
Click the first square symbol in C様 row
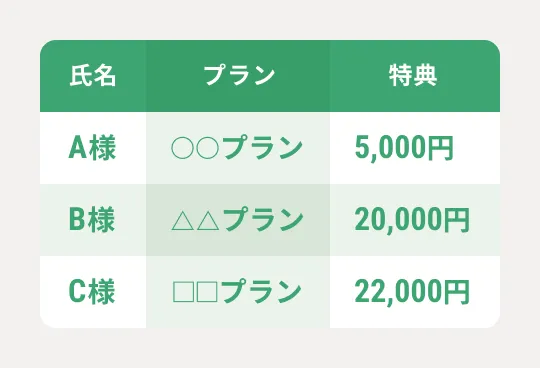tap(183, 292)
